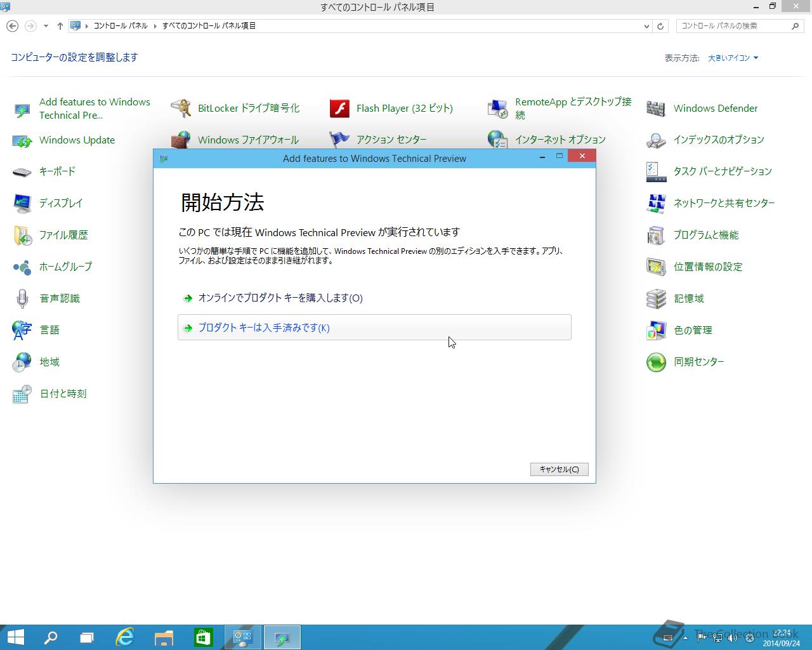Close the Add features dialog
This screenshot has width=812, height=650.
[x=582, y=156]
